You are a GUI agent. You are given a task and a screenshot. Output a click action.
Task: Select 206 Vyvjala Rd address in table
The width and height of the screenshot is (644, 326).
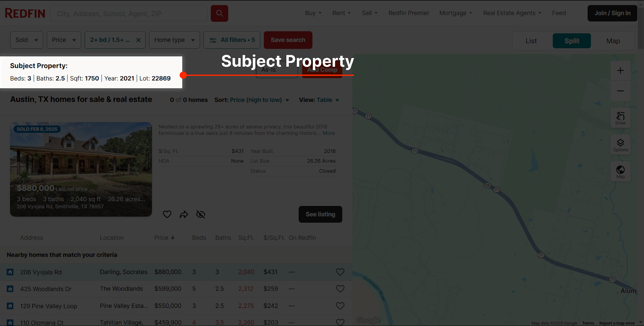click(41, 272)
